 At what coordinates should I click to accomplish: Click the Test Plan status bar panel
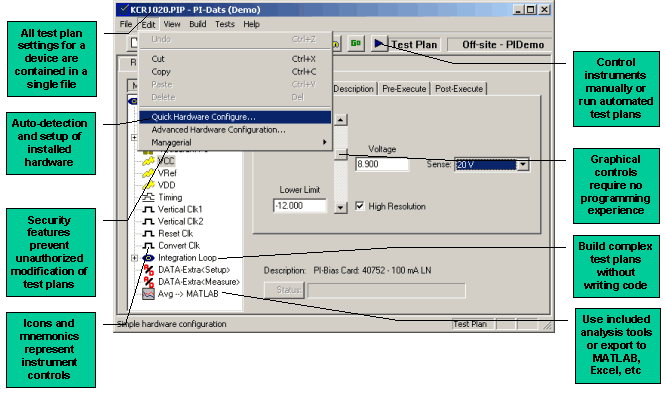(x=473, y=324)
